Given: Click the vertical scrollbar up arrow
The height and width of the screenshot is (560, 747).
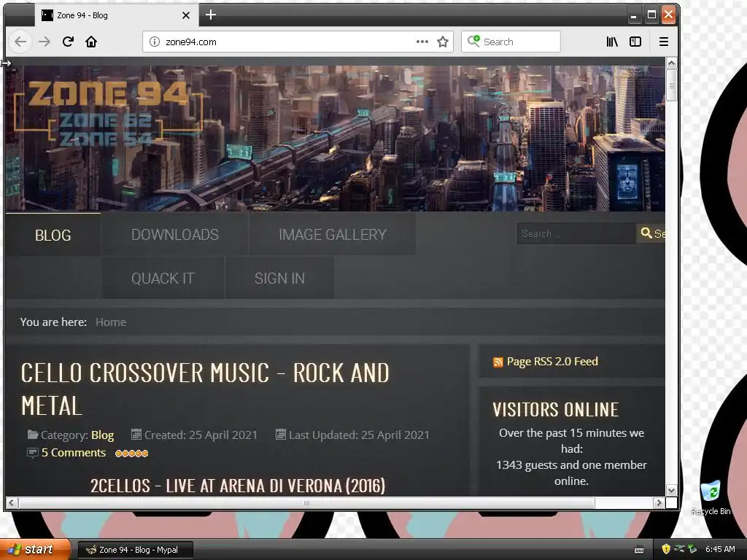Looking at the screenshot, I should [x=671, y=63].
